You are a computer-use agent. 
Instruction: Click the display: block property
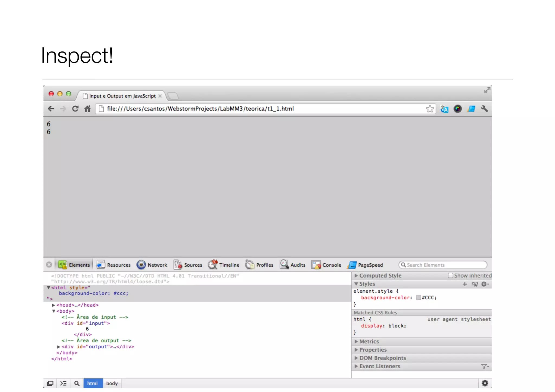click(x=383, y=326)
